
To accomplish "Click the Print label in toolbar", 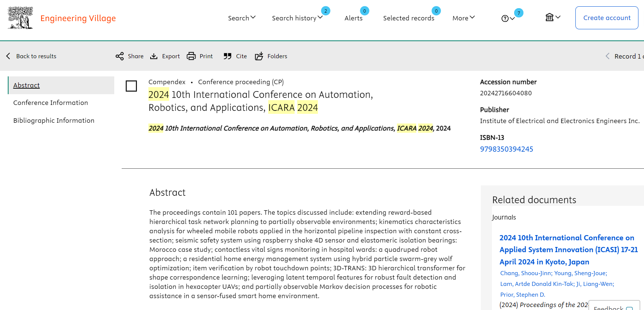I will 206,56.
